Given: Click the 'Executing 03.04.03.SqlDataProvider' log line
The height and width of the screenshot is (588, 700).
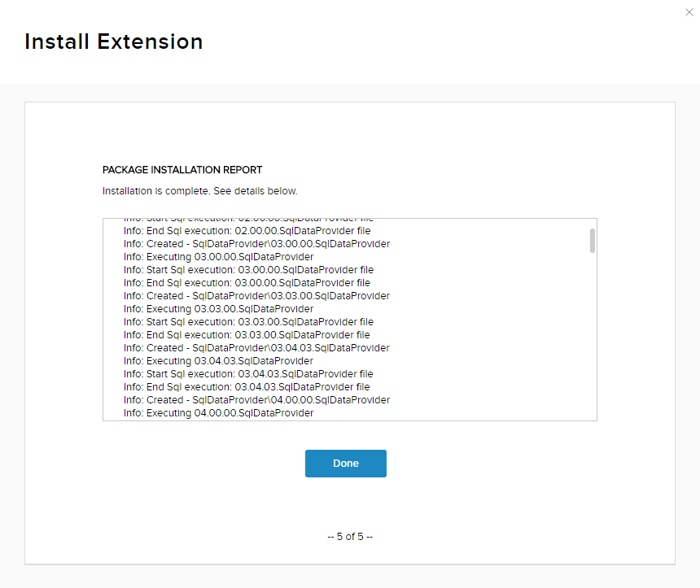Looking at the screenshot, I should 218,361.
